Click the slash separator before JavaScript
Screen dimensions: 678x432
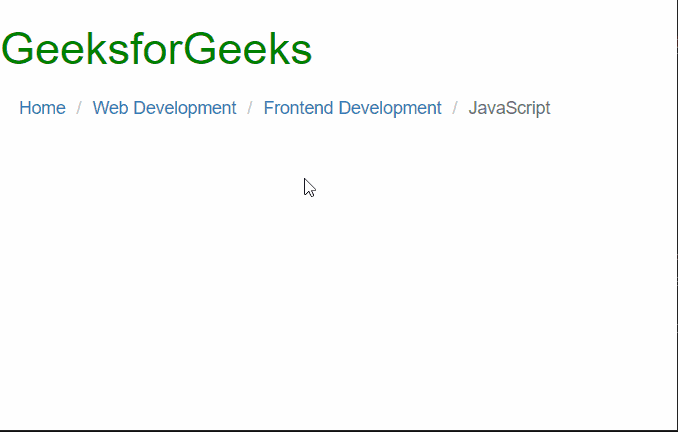455,108
